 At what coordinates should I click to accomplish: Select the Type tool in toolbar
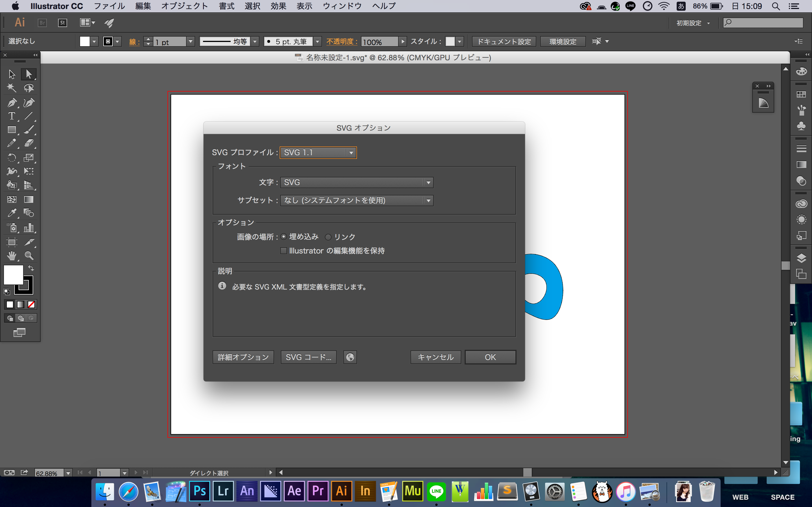(x=11, y=116)
